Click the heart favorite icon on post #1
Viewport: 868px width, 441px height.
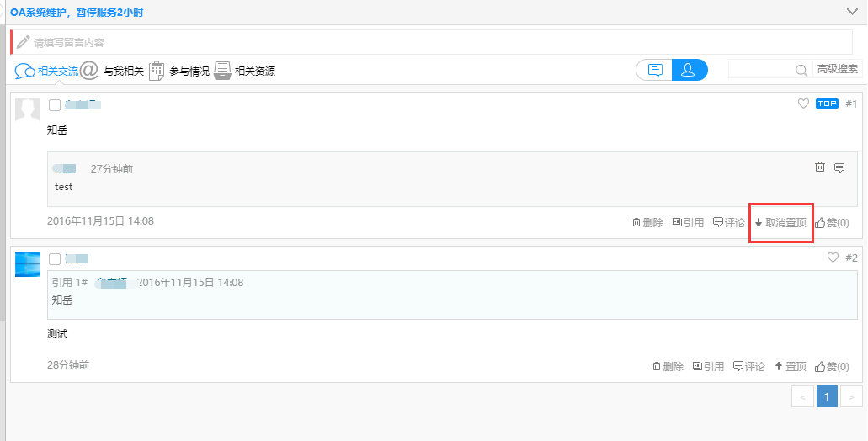point(803,104)
